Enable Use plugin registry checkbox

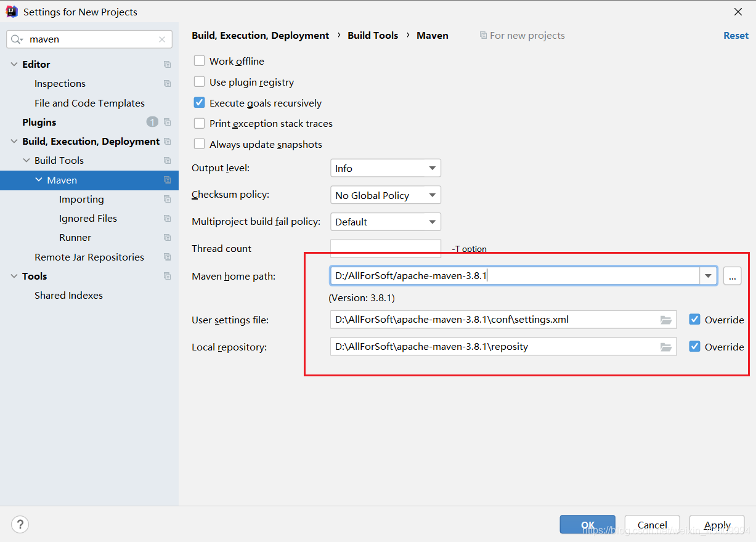click(199, 81)
